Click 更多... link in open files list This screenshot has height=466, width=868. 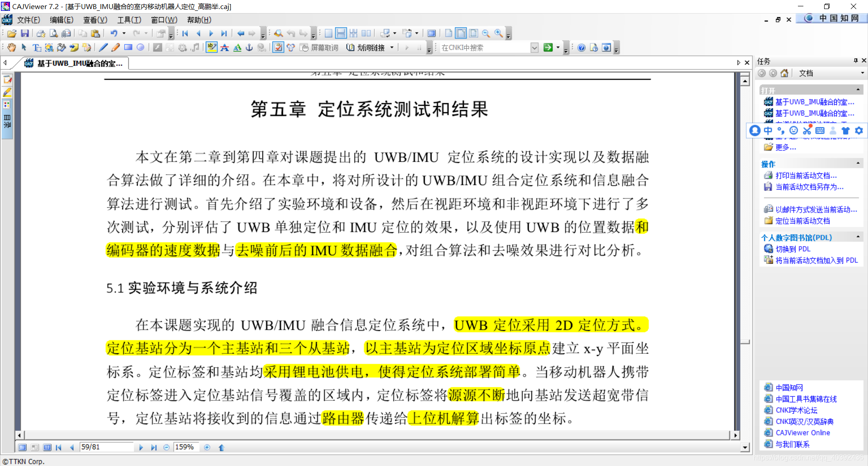[786, 147]
